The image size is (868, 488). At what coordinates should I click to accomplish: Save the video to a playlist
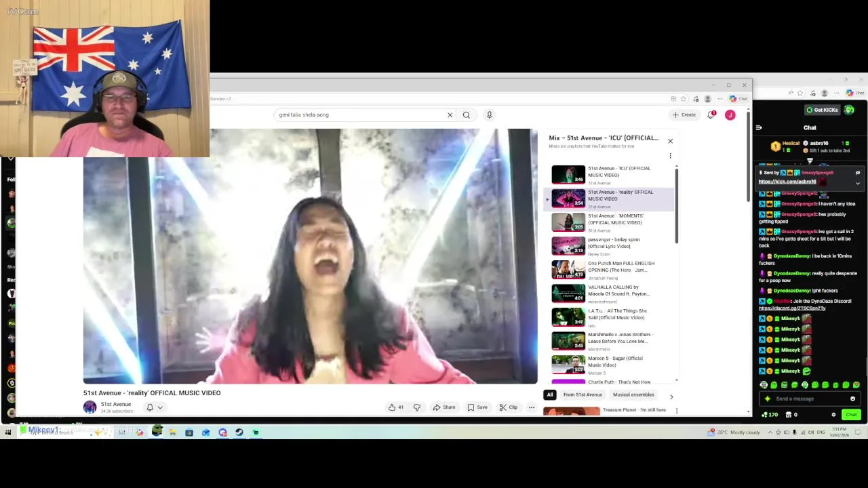click(x=477, y=407)
